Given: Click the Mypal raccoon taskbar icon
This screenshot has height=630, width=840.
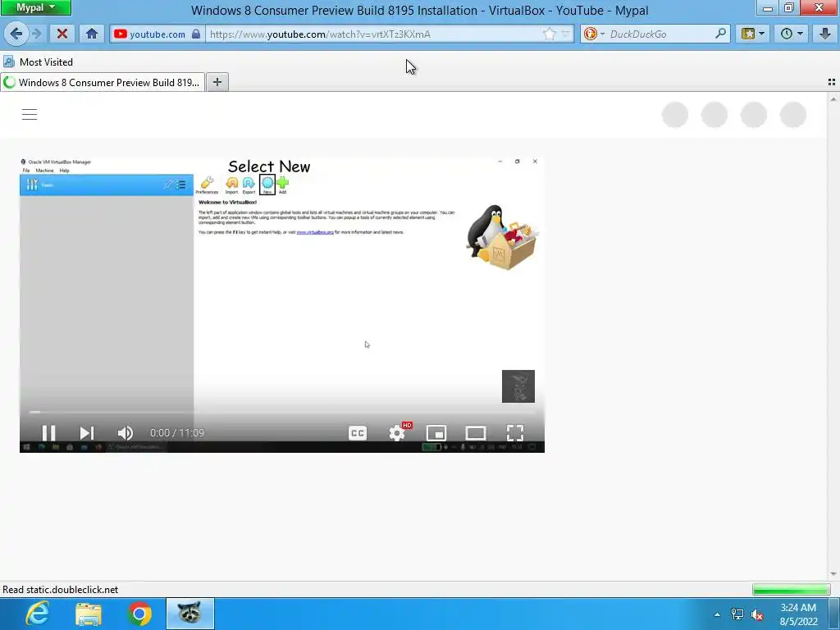Looking at the screenshot, I should tap(189, 614).
